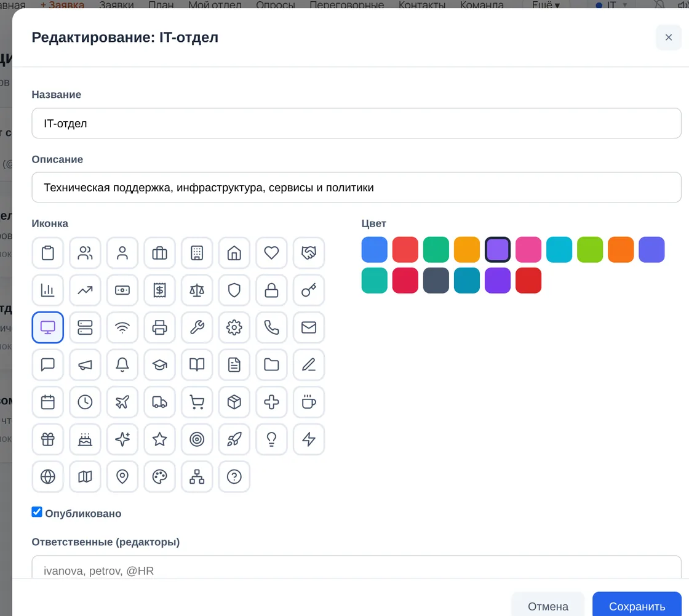Viewport: 689px width, 616px height.
Task: Click the Описание input field
Action: pyautogui.click(x=356, y=187)
